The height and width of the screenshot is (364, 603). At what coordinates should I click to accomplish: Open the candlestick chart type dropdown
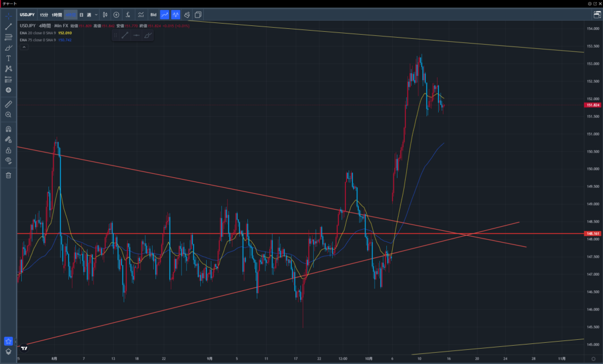104,14
